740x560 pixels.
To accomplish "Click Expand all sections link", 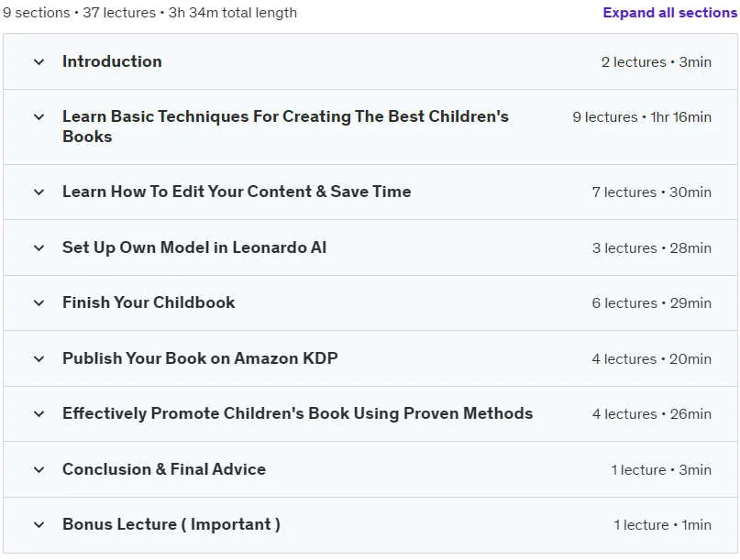I will 670,13.
